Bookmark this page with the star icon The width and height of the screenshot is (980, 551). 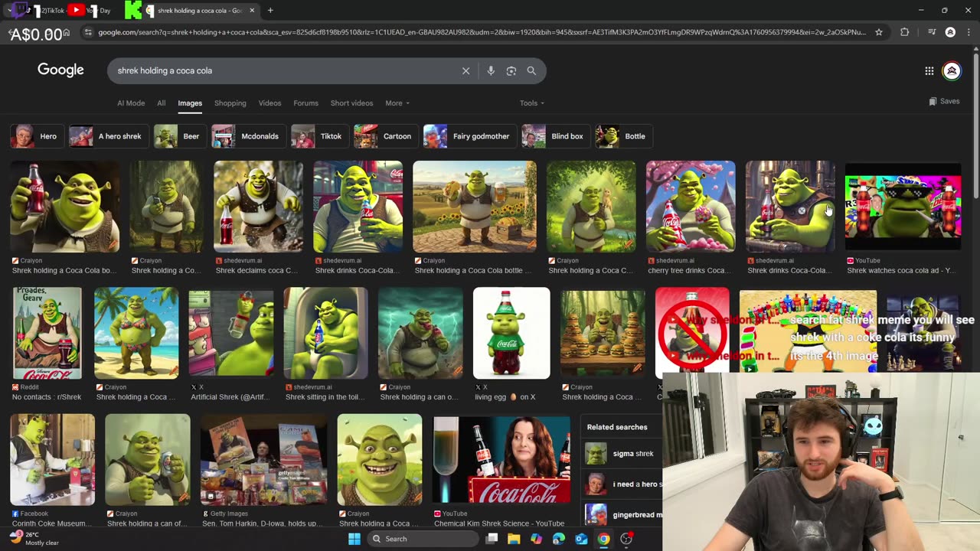tap(879, 32)
